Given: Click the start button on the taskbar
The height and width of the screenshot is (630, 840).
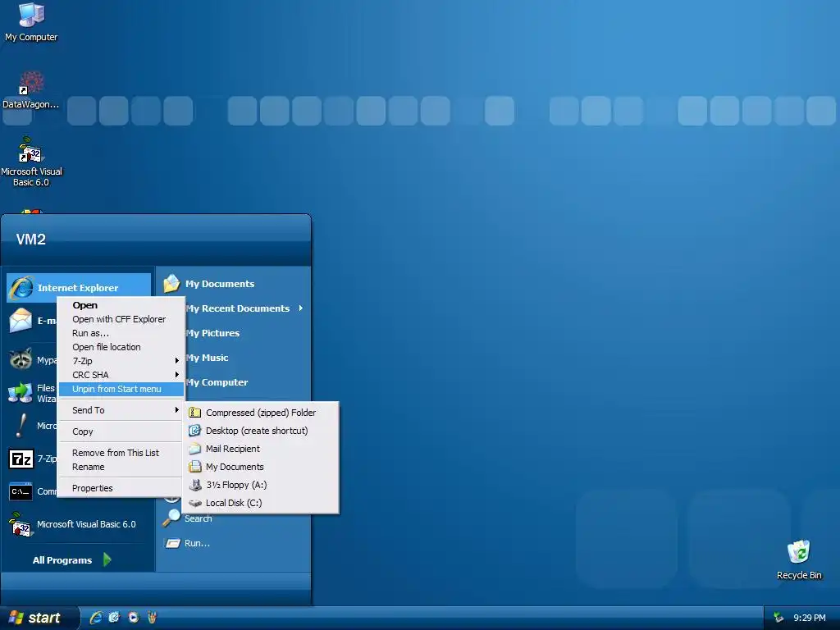Looking at the screenshot, I should click(x=39, y=618).
